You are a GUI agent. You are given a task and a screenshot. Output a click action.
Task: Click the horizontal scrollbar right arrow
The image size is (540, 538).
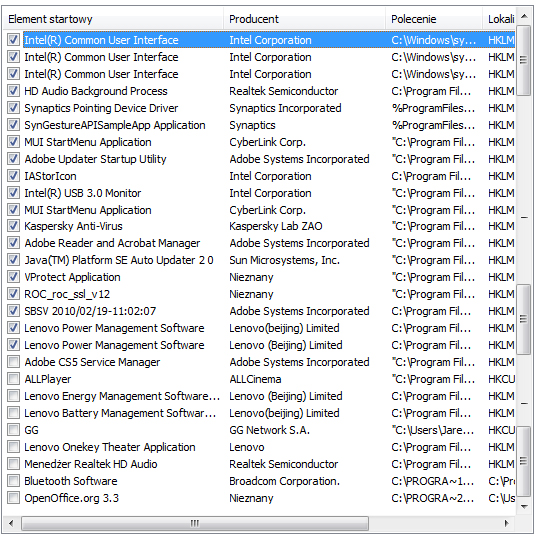coord(507,523)
